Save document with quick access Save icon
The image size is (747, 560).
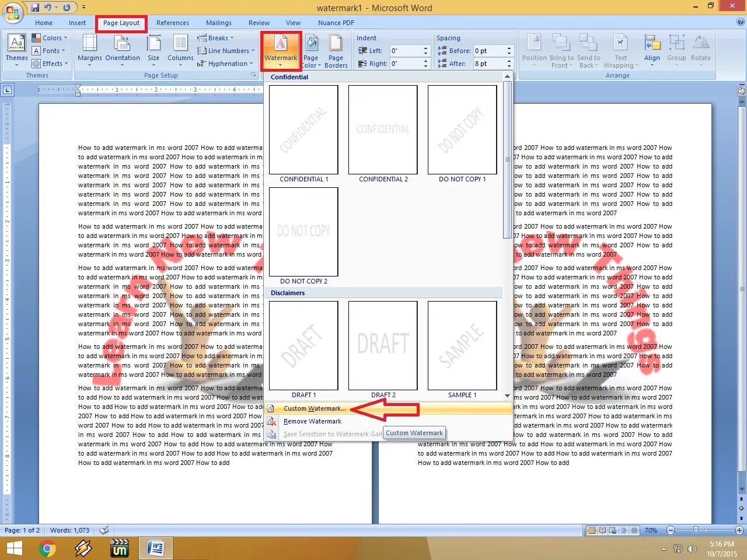(x=35, y=8)
